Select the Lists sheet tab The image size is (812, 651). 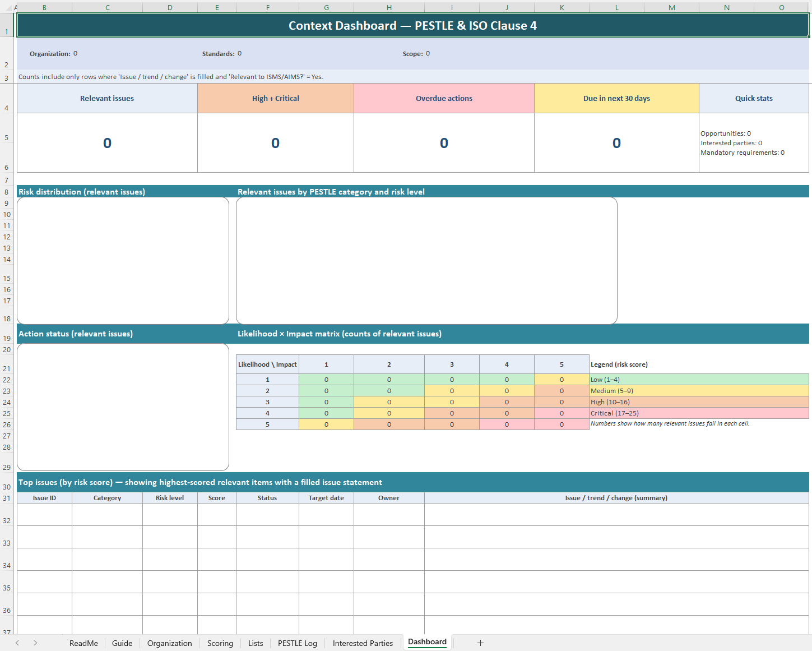click(256, 643)
